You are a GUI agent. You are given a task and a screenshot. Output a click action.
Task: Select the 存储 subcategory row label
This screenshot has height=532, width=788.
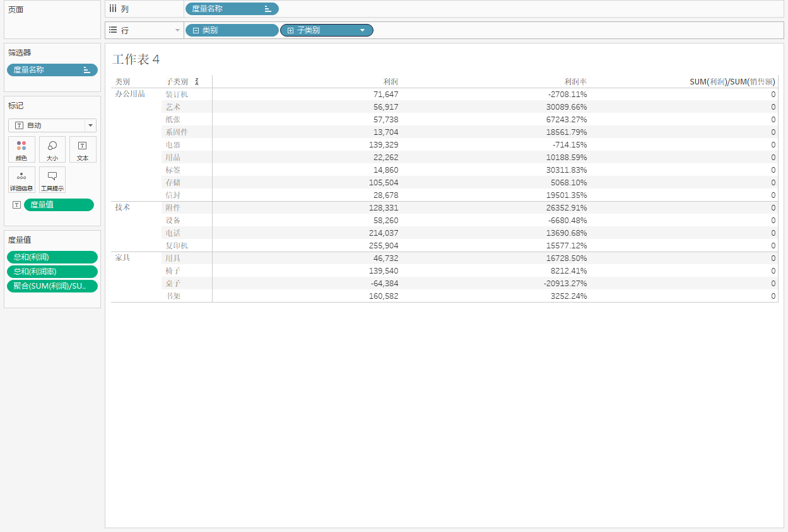pos(173,183)
